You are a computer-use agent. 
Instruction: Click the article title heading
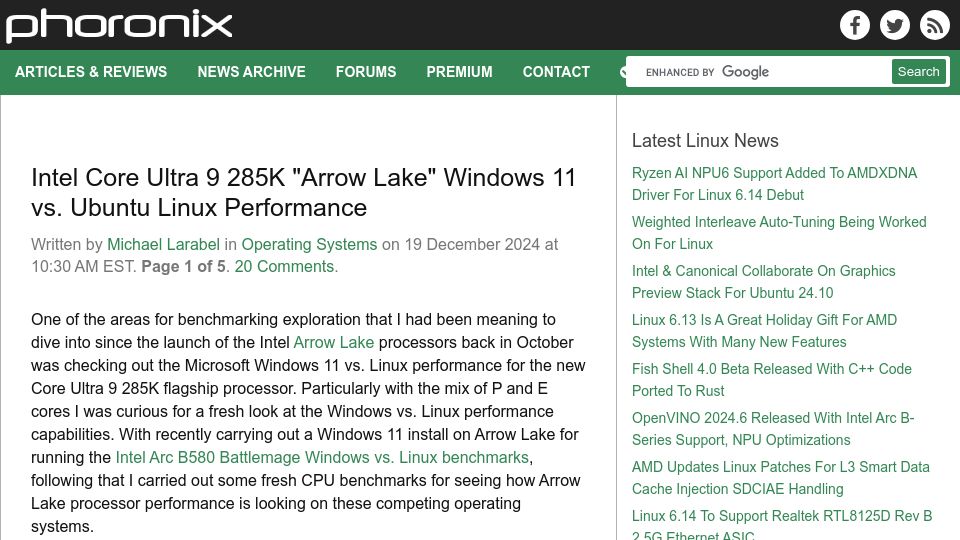tap(304, 192)
